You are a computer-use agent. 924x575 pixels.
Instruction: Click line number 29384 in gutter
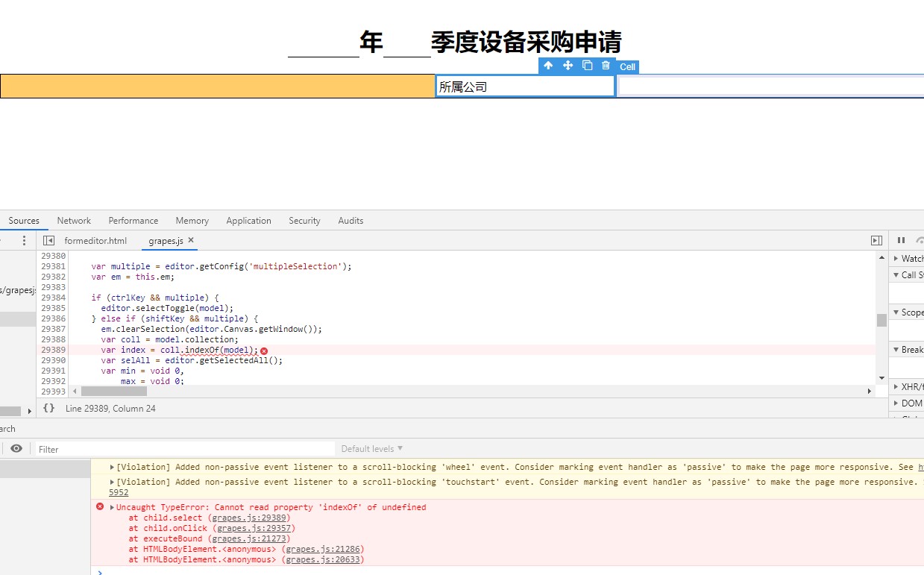pyautogui.click(x=53, y=298)
